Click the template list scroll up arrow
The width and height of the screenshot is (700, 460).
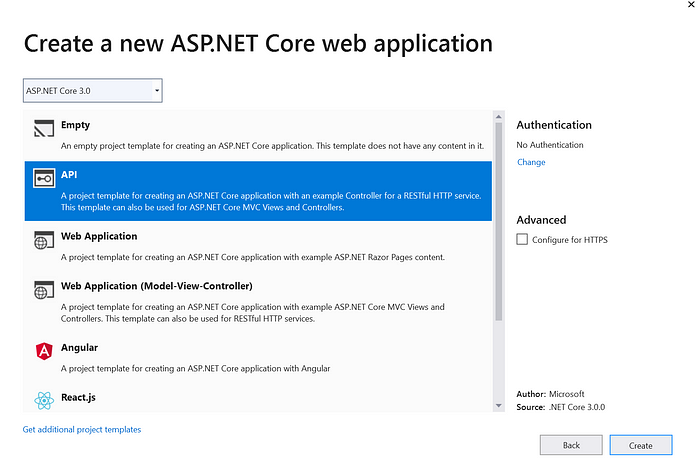click(x=499, y=117)
